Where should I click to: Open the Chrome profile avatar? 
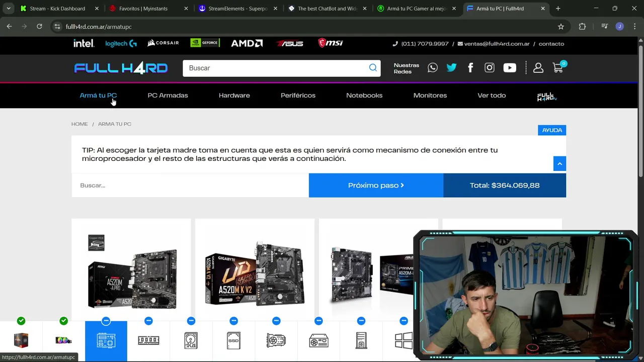[x=619, y=27]
